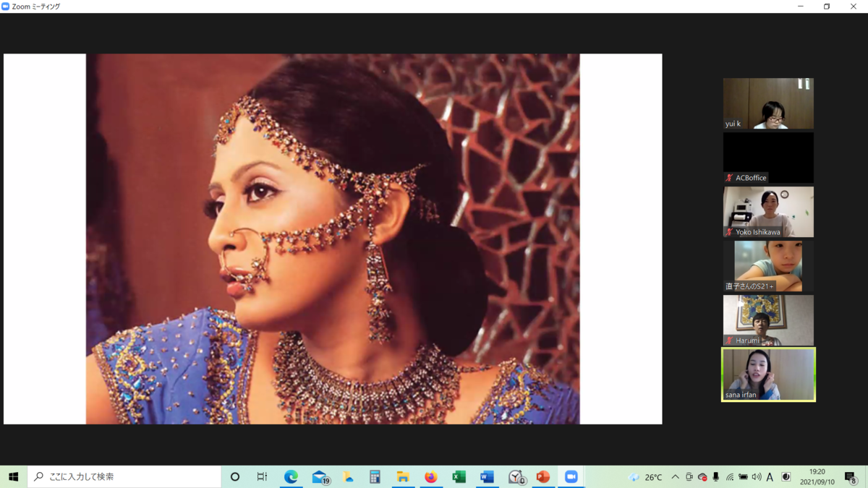The width and height of the screenshot is (868, 488).
Task: Expand hidden system tray icons
Action: (x=675, y=477)
